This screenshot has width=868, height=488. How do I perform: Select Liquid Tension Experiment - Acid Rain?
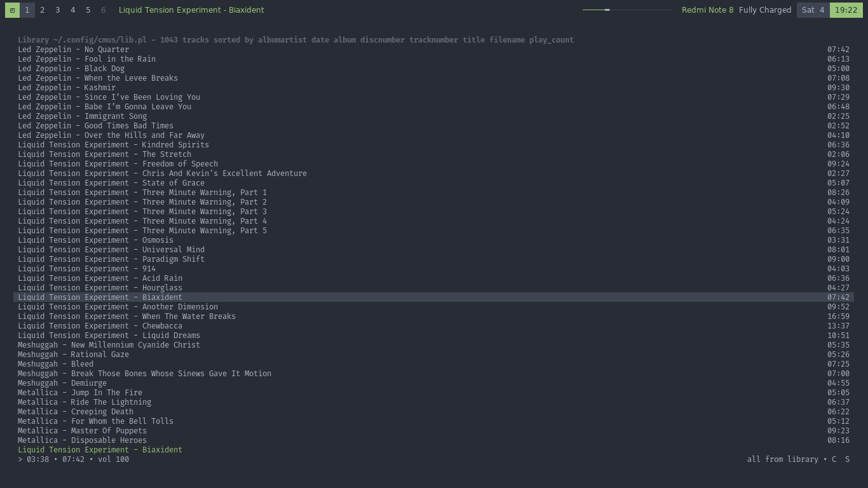coord(433,278)
